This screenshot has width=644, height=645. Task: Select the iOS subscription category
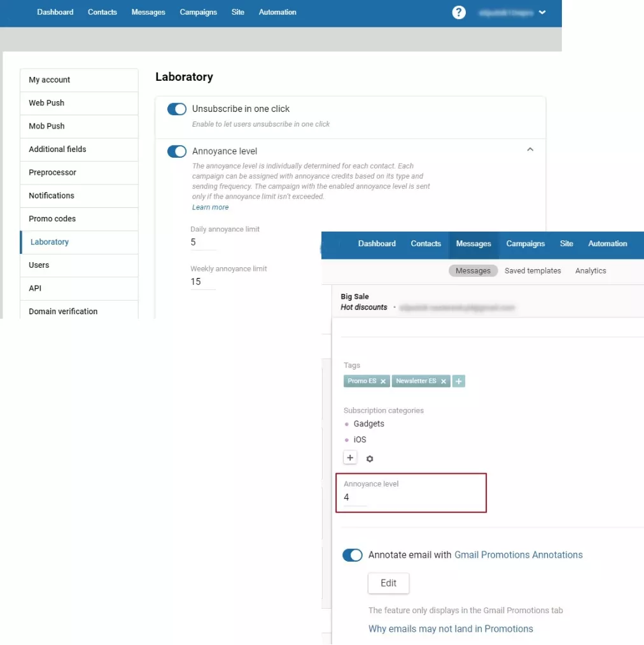coord(360,440)
